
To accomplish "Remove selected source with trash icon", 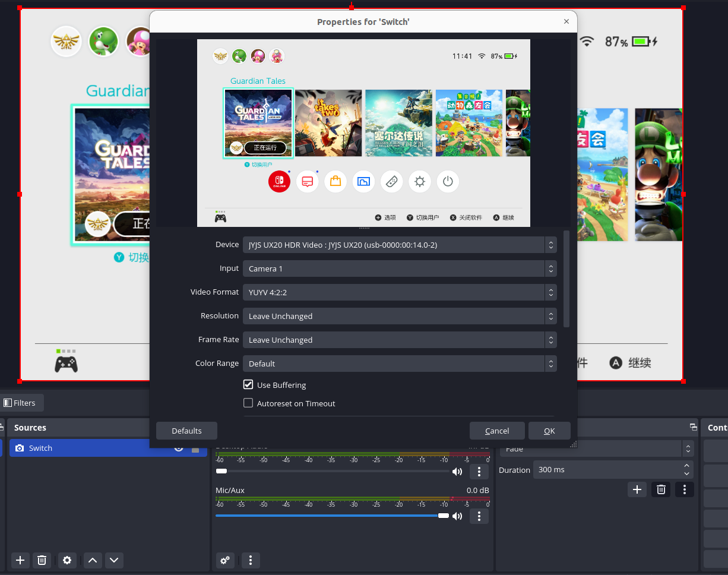I will (x=42, y=560).
